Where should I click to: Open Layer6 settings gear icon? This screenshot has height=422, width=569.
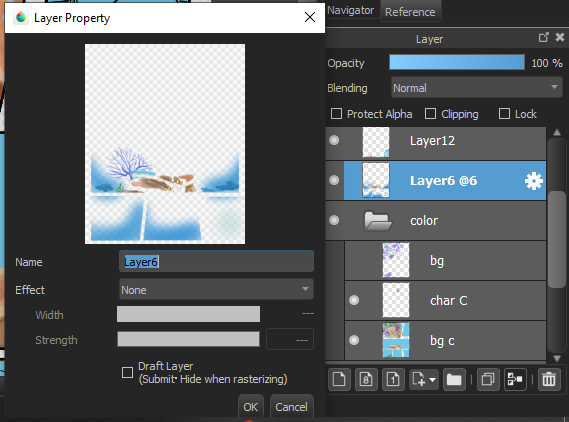tap(534, 181)
